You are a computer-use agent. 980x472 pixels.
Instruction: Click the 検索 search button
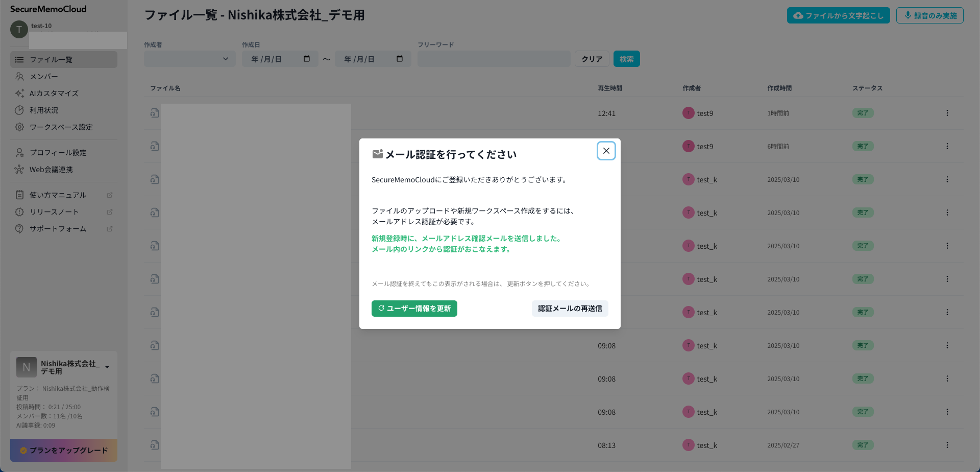tap(626, 59)
